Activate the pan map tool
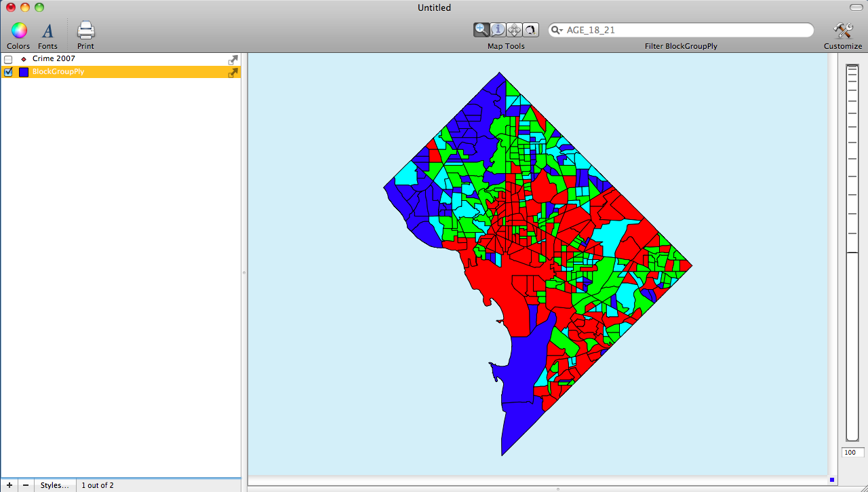The image size is (868, 492). coord(514,29)
